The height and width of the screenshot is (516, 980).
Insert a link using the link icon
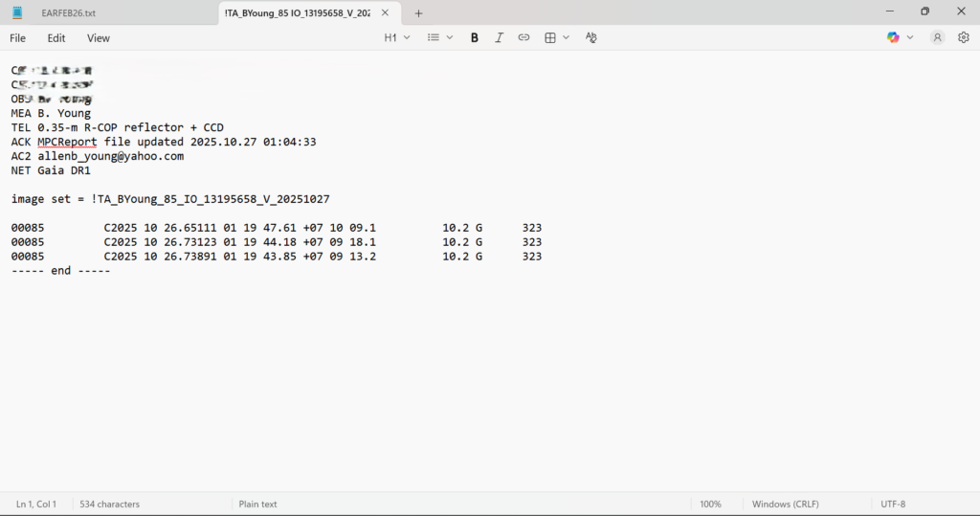coord(523,37)
